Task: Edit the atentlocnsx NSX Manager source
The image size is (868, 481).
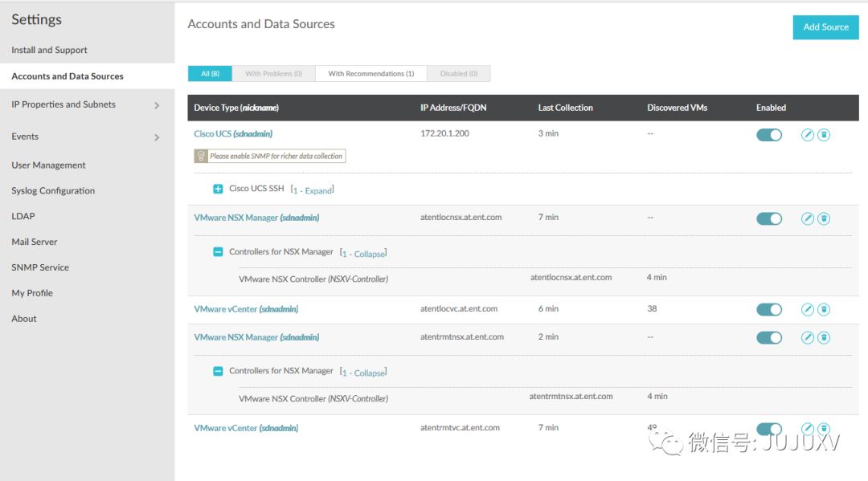Action: 807,218
